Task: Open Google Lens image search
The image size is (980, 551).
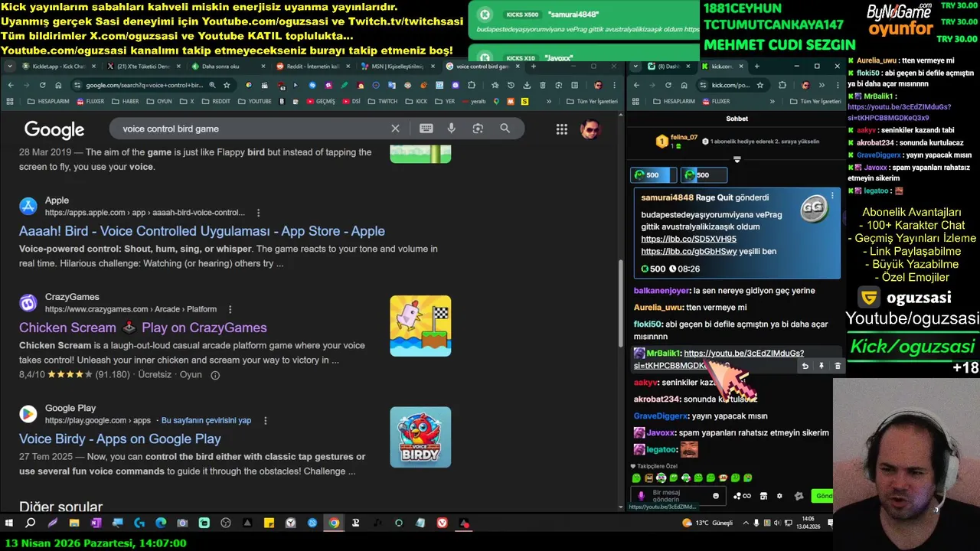Action: [478, 129]
